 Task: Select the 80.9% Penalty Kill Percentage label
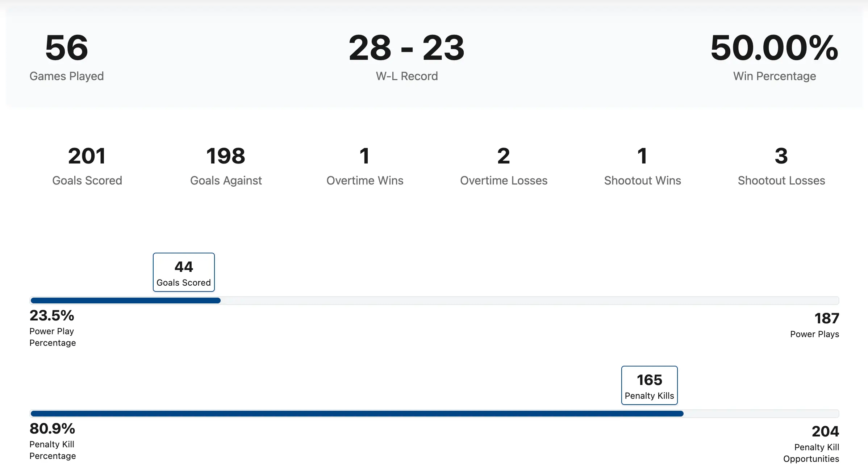point(53,440)
